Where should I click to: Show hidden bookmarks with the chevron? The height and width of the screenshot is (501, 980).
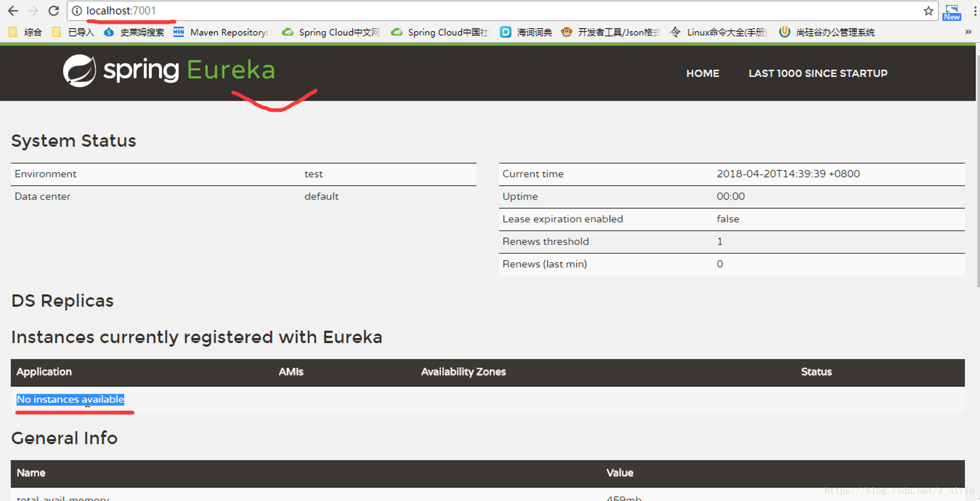(968, 32)
